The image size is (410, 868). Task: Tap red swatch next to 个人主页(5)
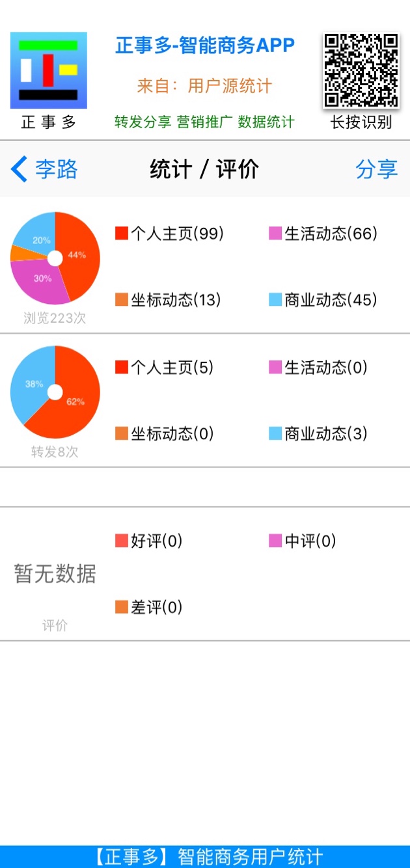122,368
